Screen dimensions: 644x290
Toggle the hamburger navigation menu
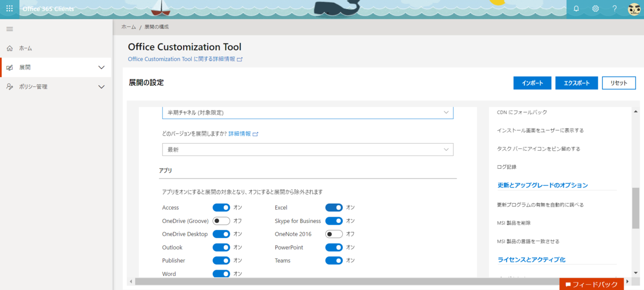point(10,29)
